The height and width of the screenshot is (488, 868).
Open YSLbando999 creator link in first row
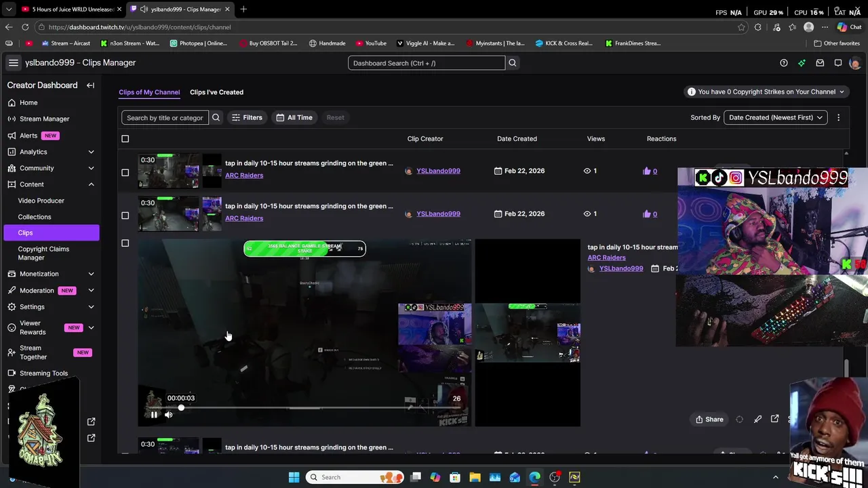438,171
